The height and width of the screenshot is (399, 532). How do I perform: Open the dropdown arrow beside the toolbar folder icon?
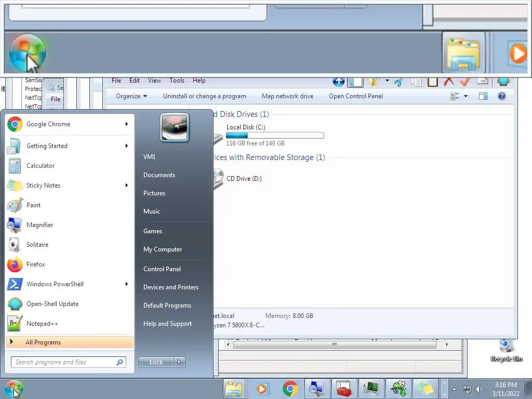coord(387,81)
